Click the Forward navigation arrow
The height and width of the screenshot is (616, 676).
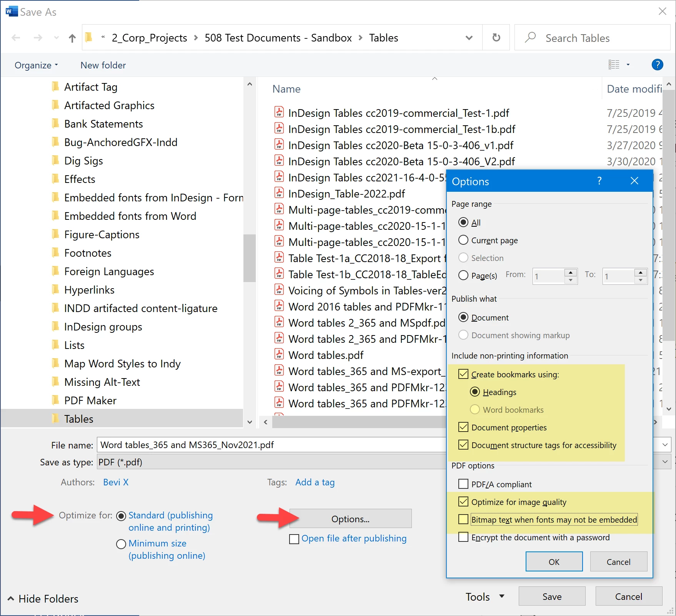[x=38, y=38]
